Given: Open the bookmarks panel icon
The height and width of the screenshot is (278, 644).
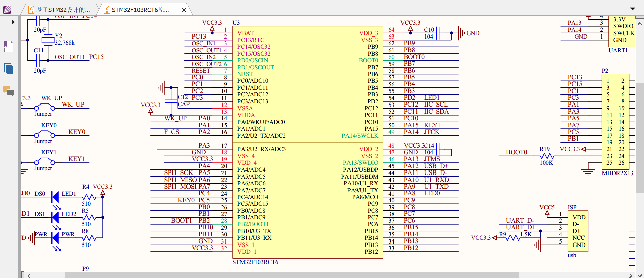Looking at the screenshot, I should pyautogui.click(x=9, y=46).
